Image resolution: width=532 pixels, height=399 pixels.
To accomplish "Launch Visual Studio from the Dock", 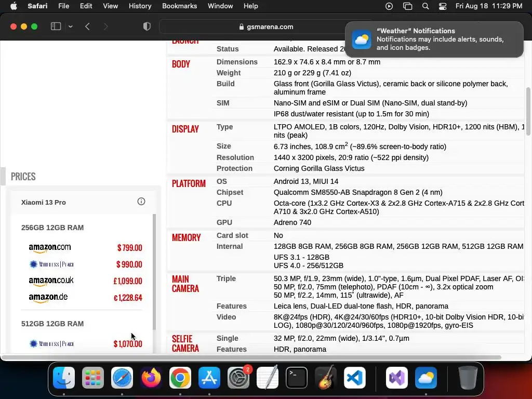I will point(397,378).
